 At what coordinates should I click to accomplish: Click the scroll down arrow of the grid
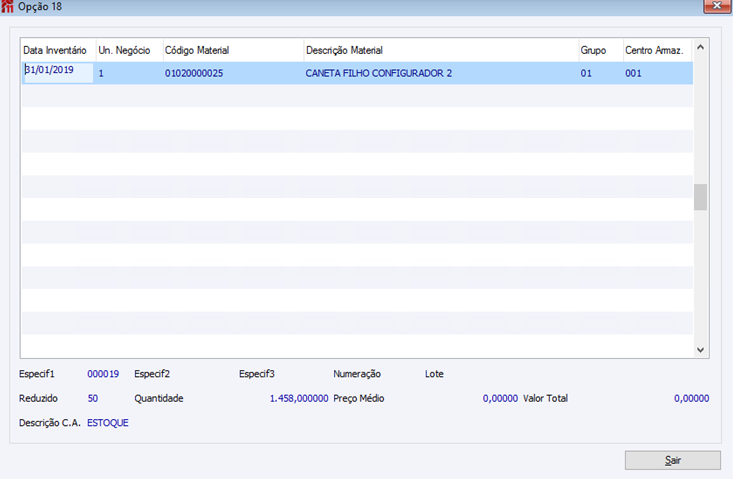(x=700, y=350)
